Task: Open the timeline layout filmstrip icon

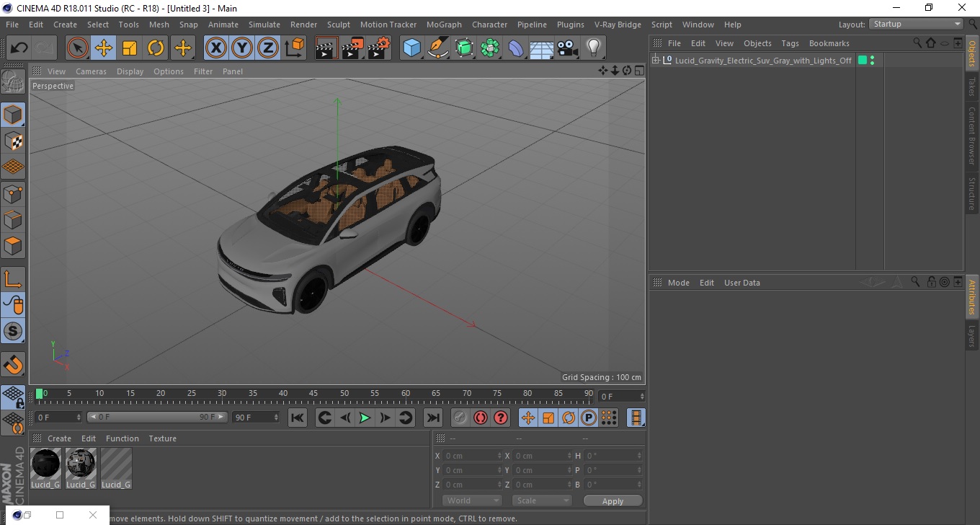Action: (636, 418)
